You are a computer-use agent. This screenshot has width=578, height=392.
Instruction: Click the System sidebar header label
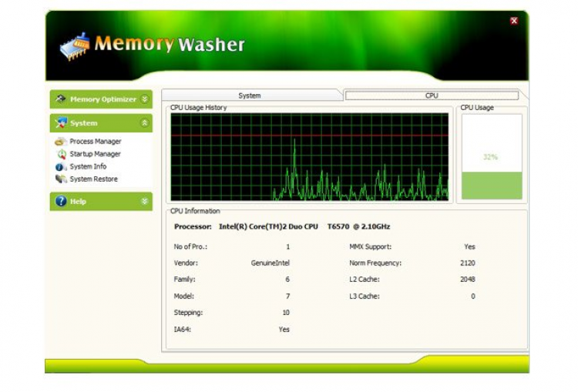pyautogui.click(x=84, y=123)
